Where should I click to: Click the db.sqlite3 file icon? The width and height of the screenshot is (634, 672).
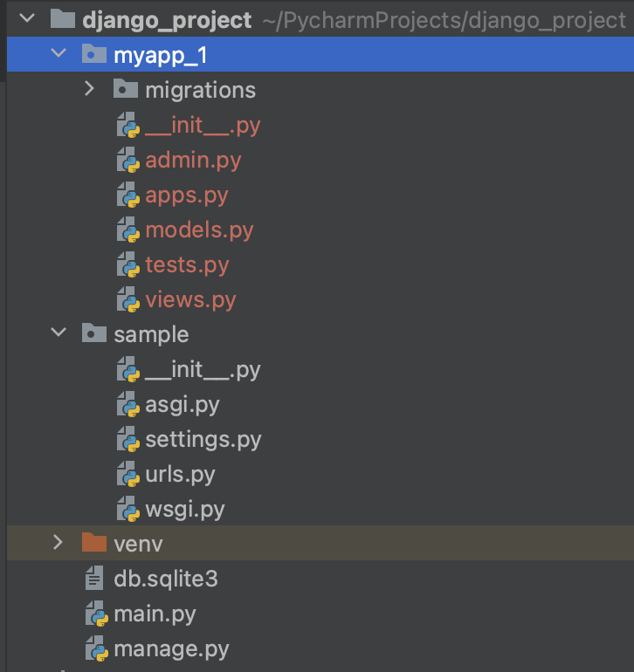pos(94,578)
